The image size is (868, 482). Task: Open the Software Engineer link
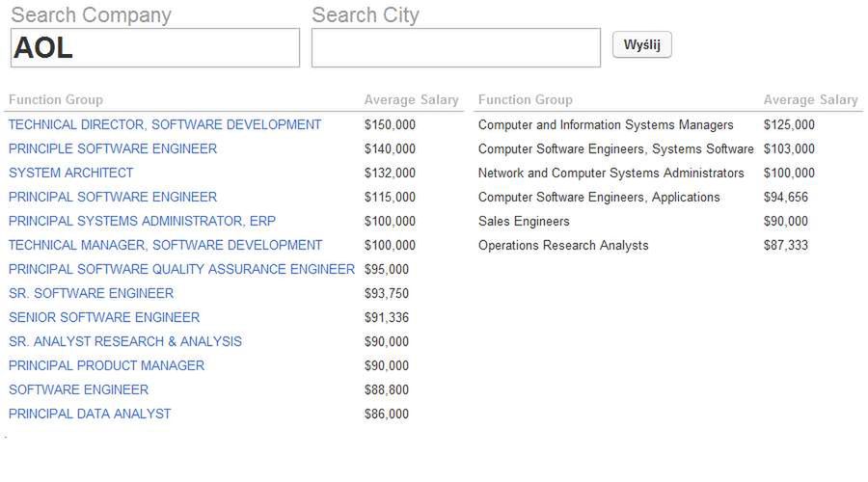[x=78, y=389]
